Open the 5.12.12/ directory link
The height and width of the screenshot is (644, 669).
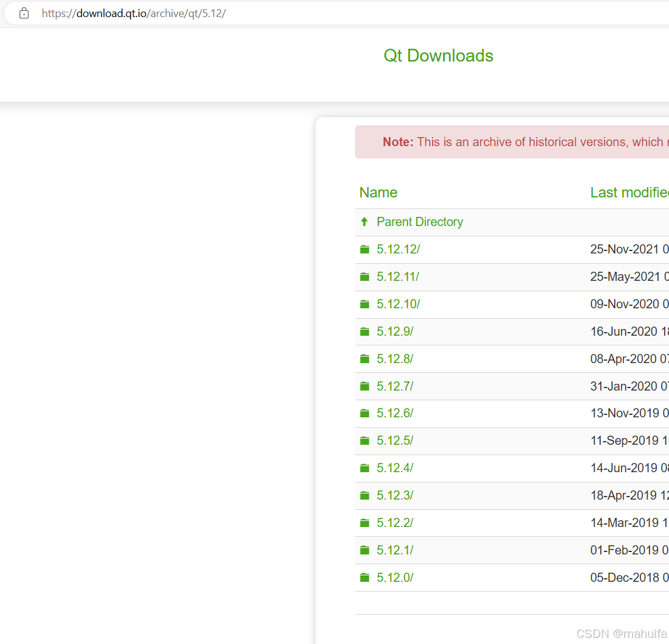coord(398,249)
